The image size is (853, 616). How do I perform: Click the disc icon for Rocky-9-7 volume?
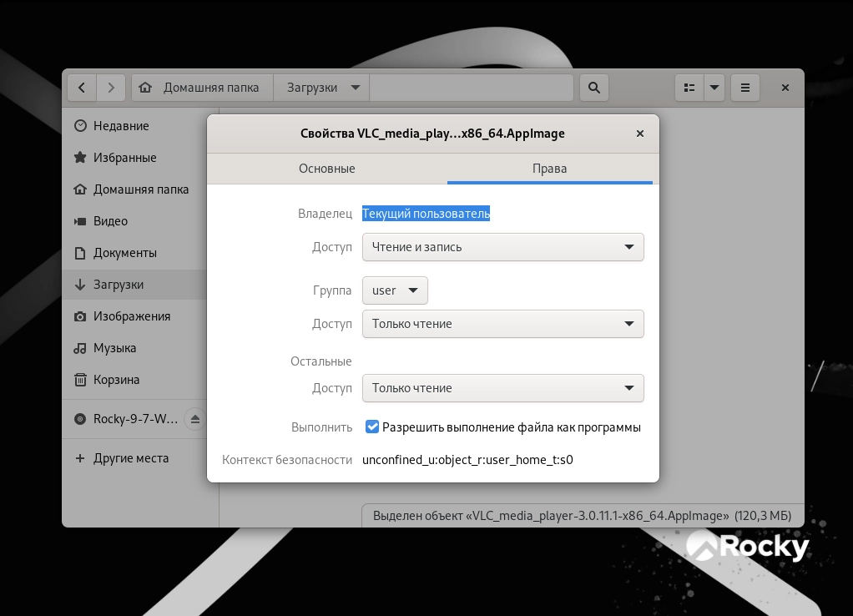[x=80, y=419]
